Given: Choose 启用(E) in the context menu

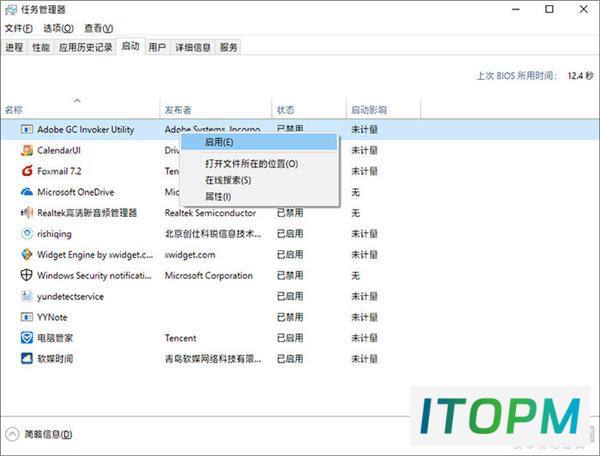Looking at the screenshot, I should (259, 142).
